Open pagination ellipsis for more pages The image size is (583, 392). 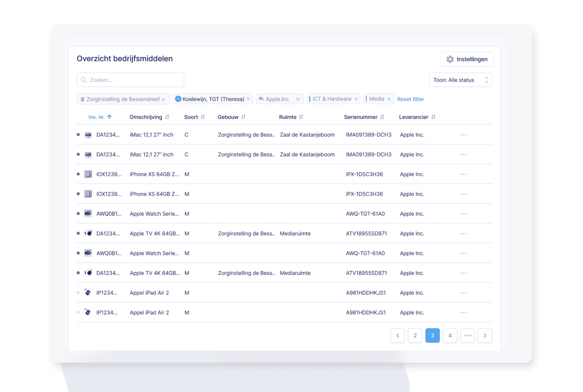coord(467,336)
